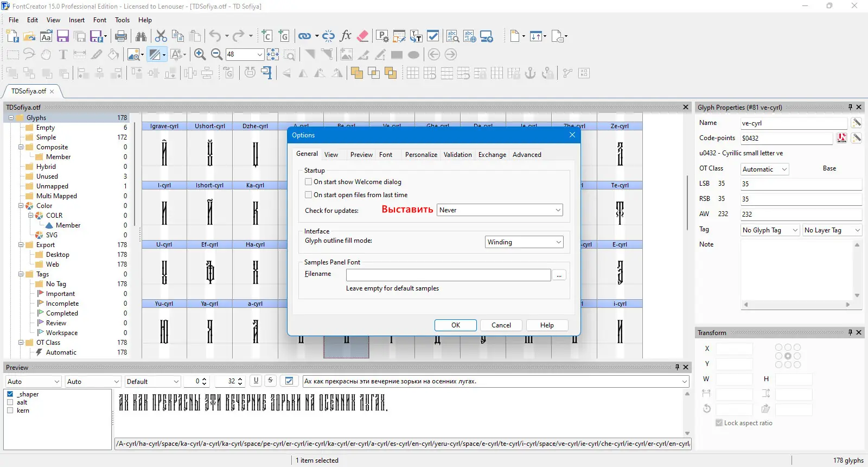The width and height of the screenshot is (868, 467).
Task: Click the Find binoculars icon
Action: coord(141,36)
